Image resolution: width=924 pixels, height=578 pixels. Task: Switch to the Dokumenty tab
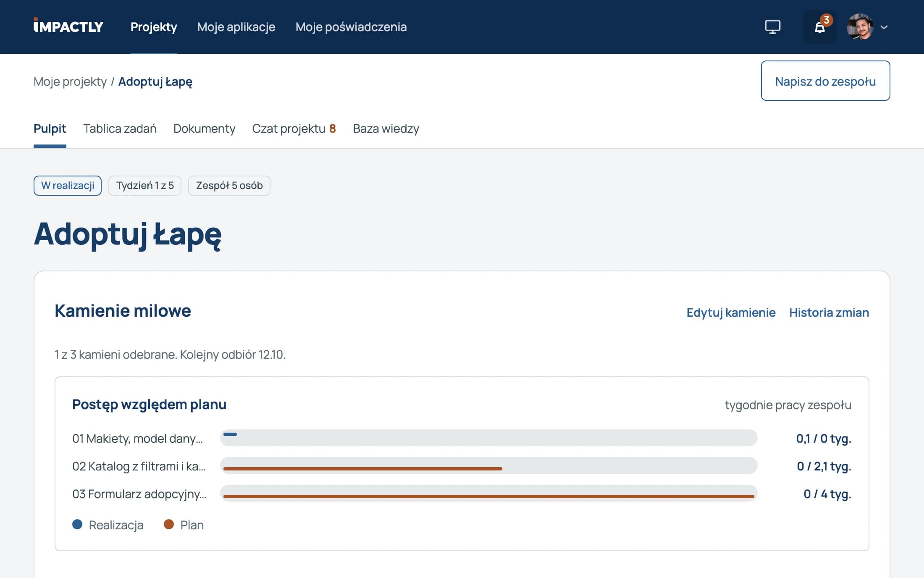(x=205, y=129)
